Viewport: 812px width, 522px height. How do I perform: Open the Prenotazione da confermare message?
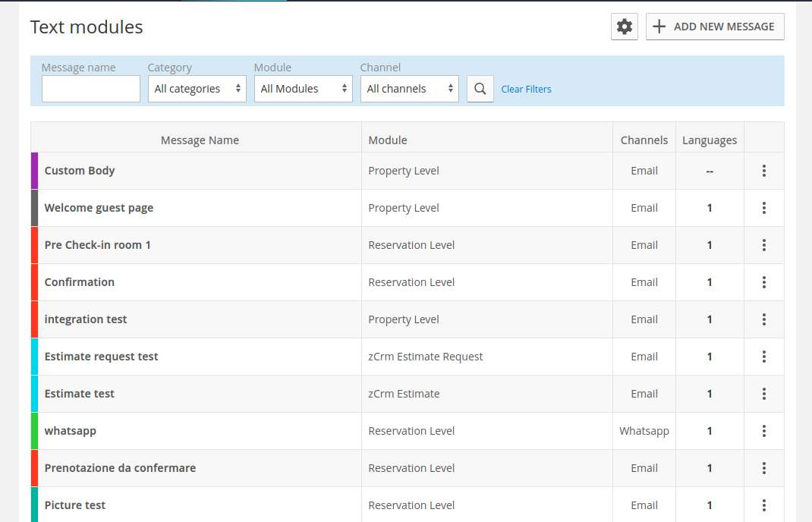point(120,468)
